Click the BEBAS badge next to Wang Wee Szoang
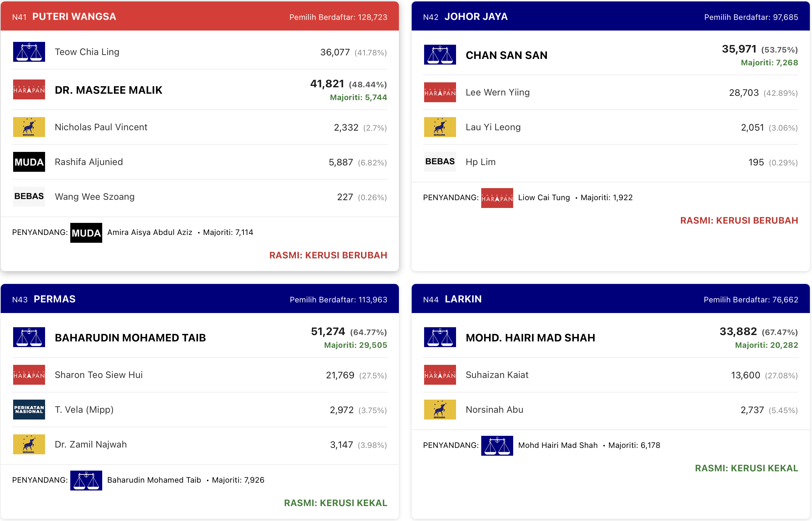Image resolution: width=812 pixels, height=521 pixels. pyautogui.click(x=29, y=197)
